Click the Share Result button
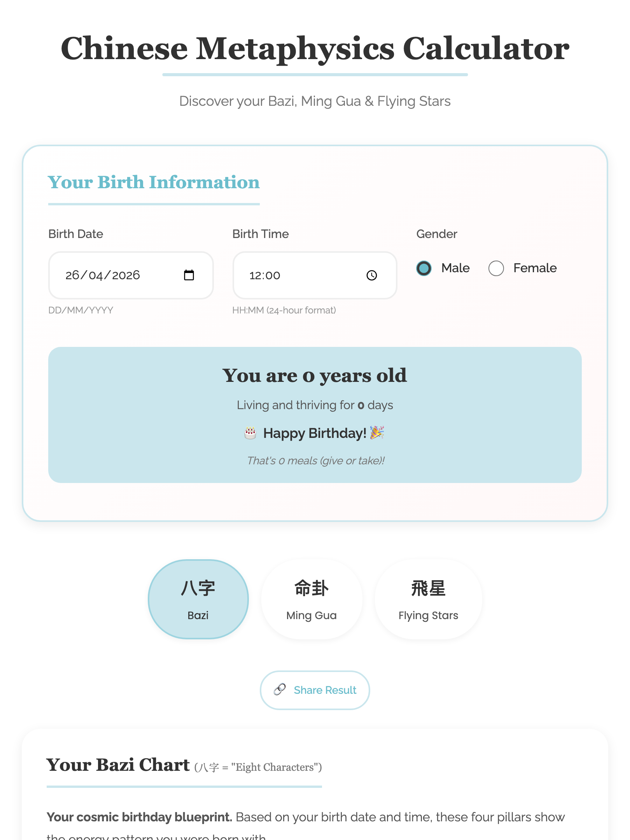The height and width of the screenshot is (840, 630). point(315,690)
